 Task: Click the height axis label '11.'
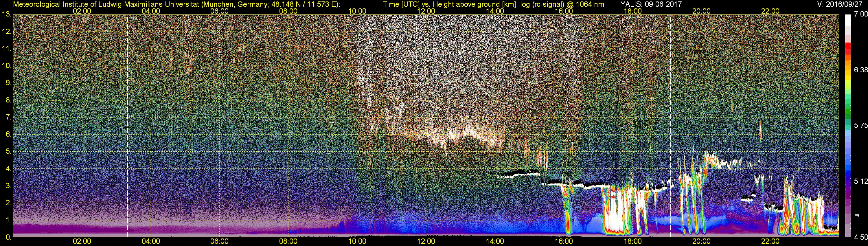click(x=6, y=49)
